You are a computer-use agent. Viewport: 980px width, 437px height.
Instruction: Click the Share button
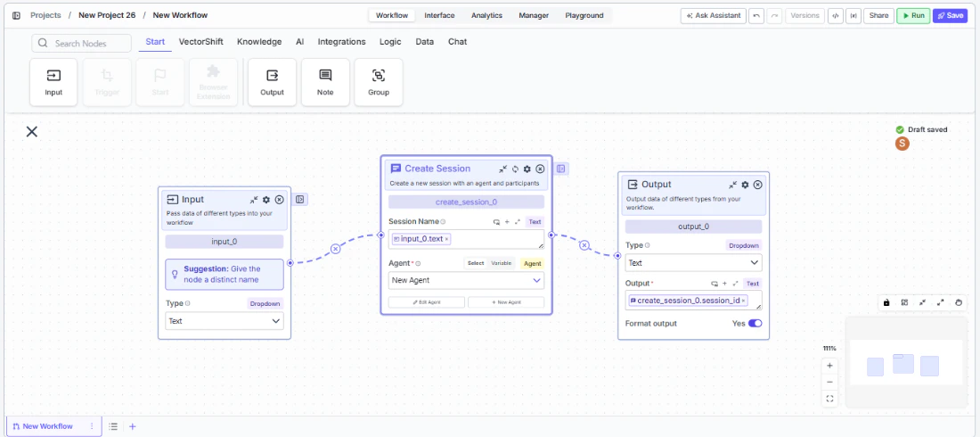(x=878, y=16)
